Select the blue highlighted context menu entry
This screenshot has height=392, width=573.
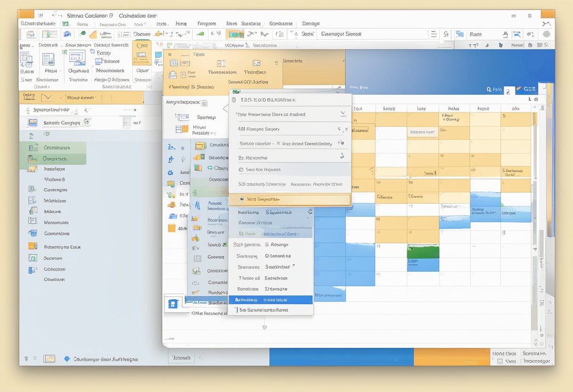270,300
